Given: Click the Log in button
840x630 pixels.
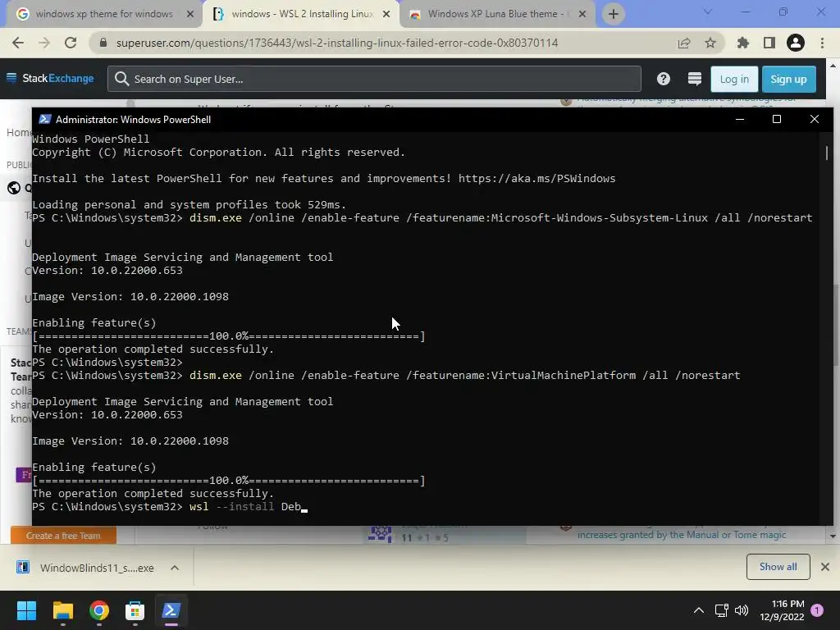Looking at the screenshot, I should click(x=734, y=80).
